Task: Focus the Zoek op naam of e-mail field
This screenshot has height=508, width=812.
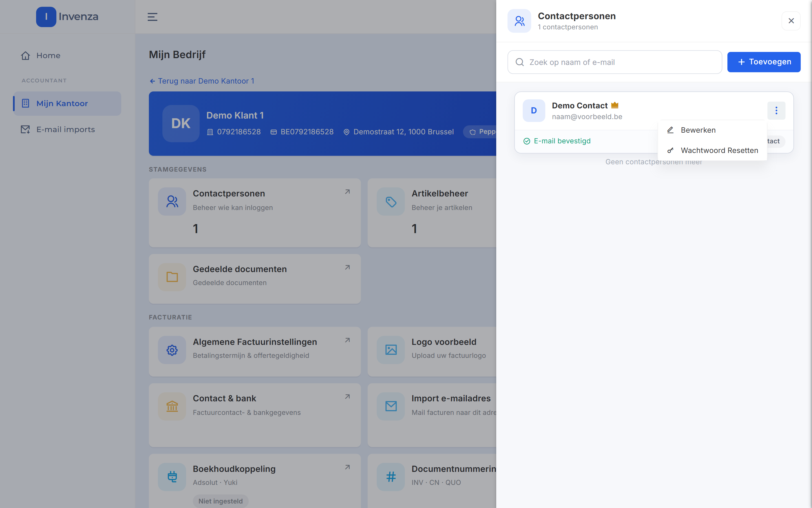Action: pyautogui.click(x=615, y=62)
